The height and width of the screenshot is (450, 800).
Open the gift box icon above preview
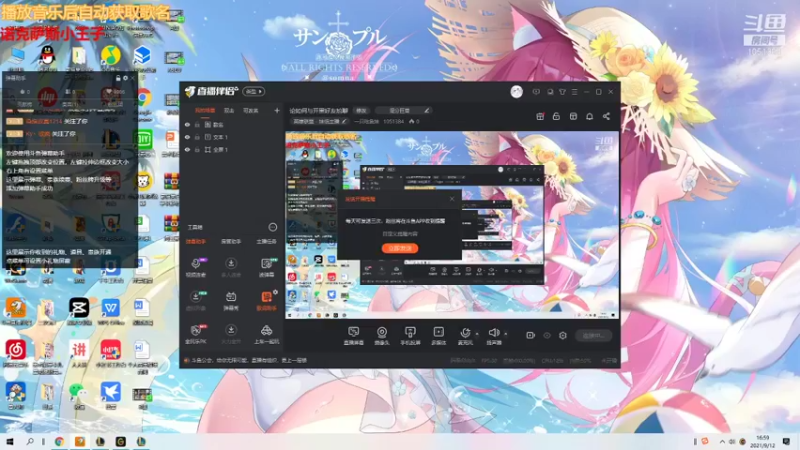540,116
